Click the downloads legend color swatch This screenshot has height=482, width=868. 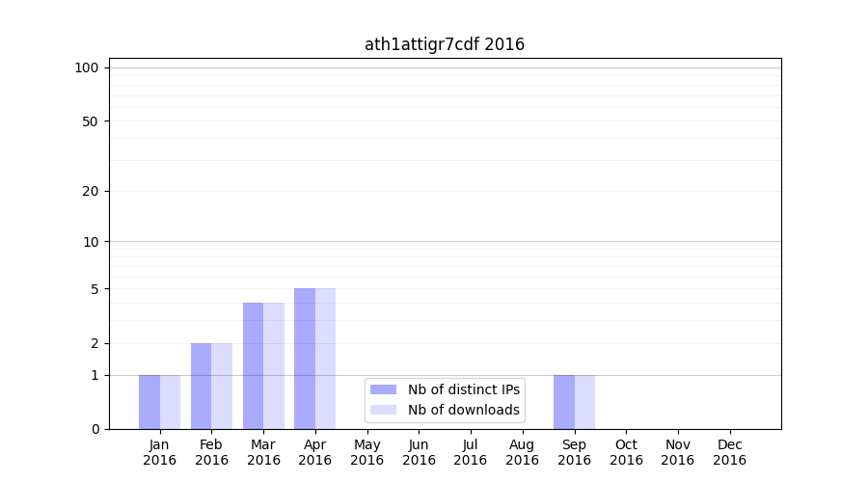point(383,410)
